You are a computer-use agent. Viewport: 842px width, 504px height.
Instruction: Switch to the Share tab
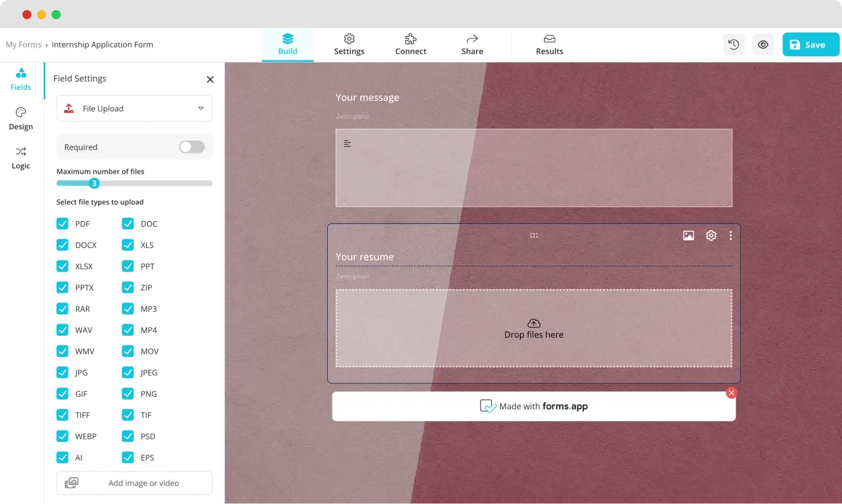[472, 44]
